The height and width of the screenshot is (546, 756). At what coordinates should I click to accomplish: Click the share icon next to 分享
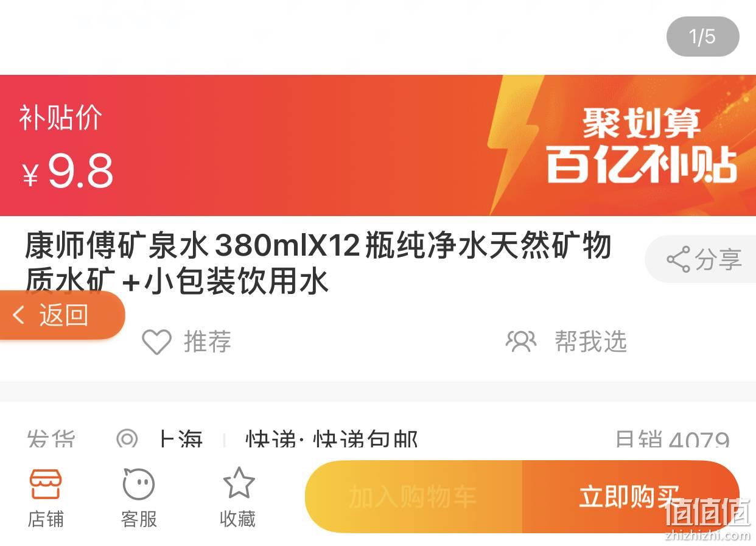[x=678, y=259]
